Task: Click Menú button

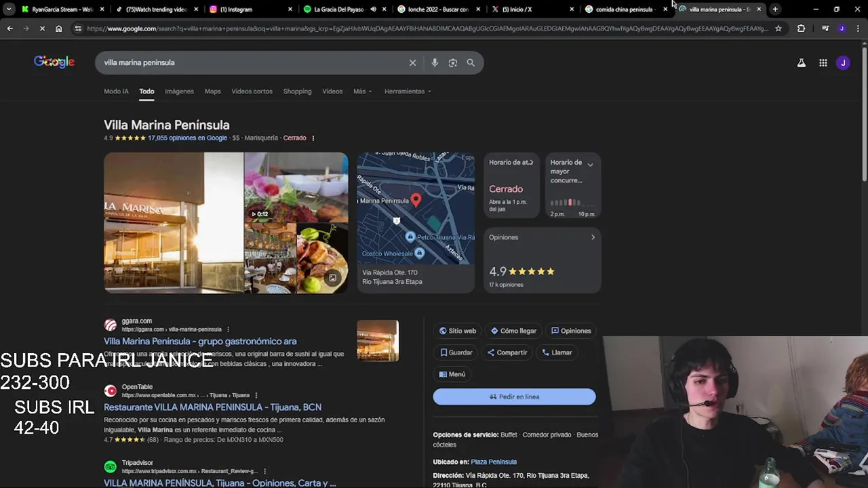Action: [452, 374]
